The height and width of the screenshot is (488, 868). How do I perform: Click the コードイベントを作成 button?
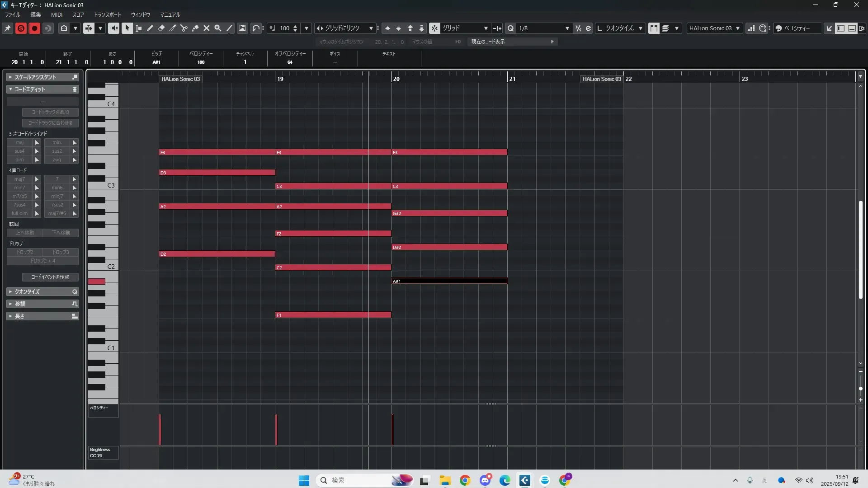pos(50,277)
